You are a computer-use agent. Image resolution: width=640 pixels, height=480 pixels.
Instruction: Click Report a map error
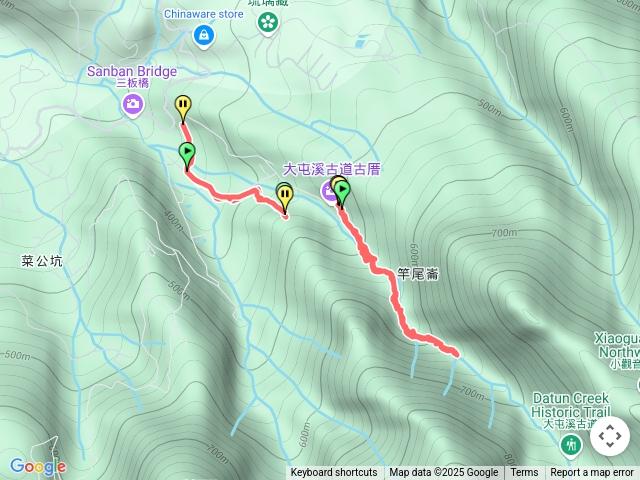coord(592,473)
